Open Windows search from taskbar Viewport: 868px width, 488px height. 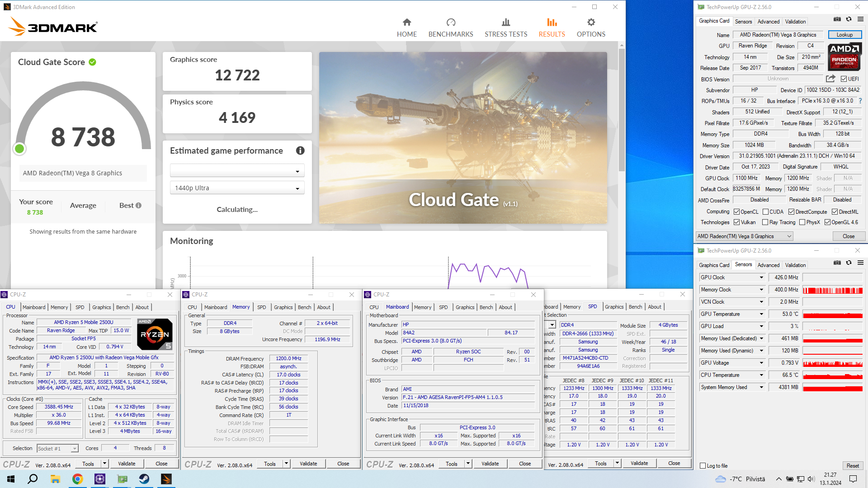pyautogui.click(x=33, y=479)
